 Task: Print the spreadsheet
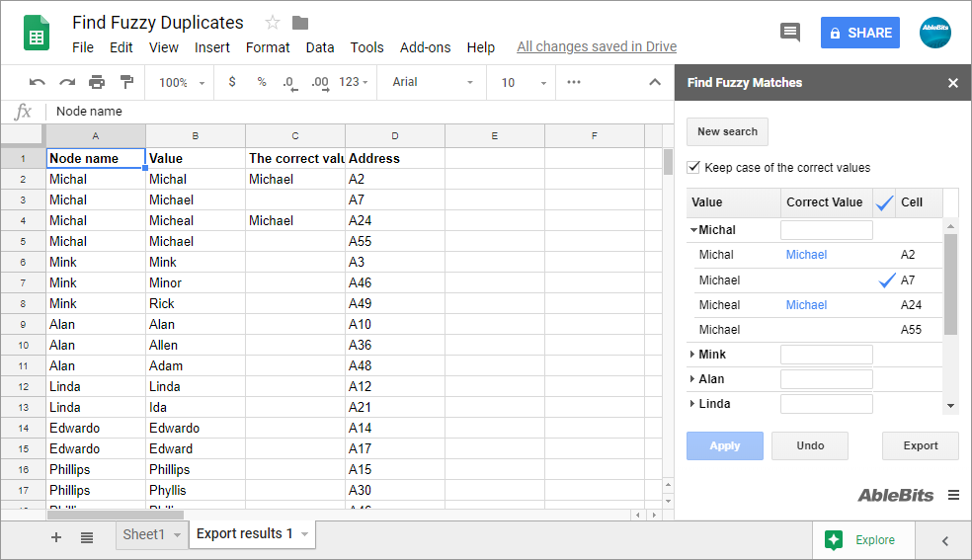click(x=97, y=82)
